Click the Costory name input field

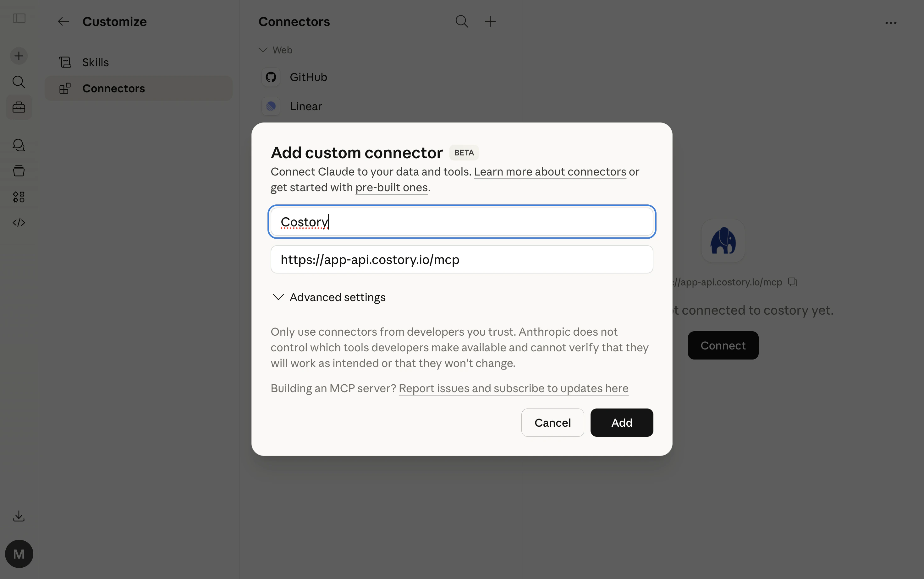coord(461,222)
